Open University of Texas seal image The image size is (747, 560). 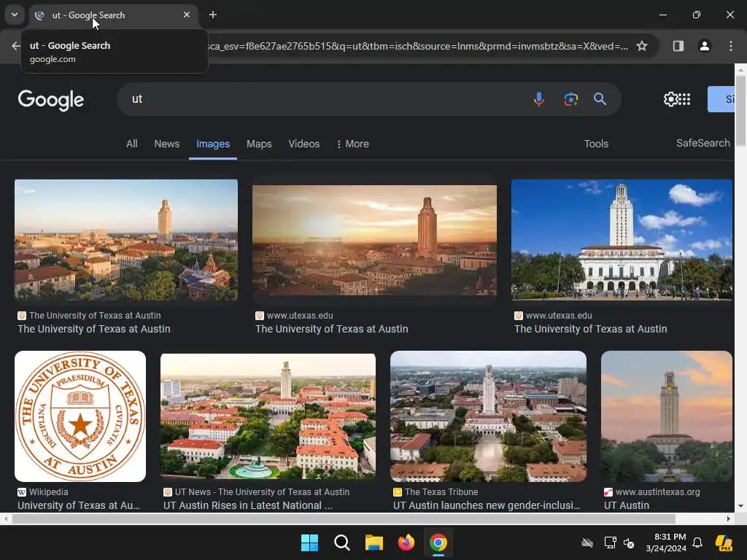point(80,416)
